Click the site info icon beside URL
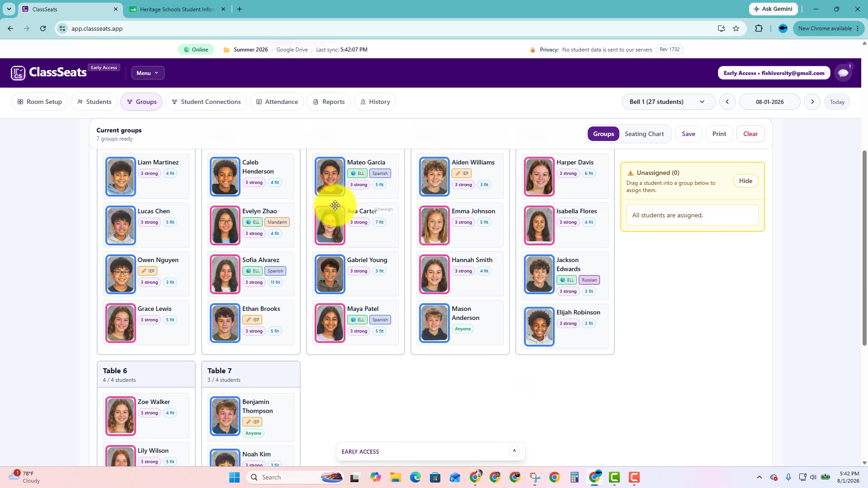The image size is (868, 488). tap(62, 28)
